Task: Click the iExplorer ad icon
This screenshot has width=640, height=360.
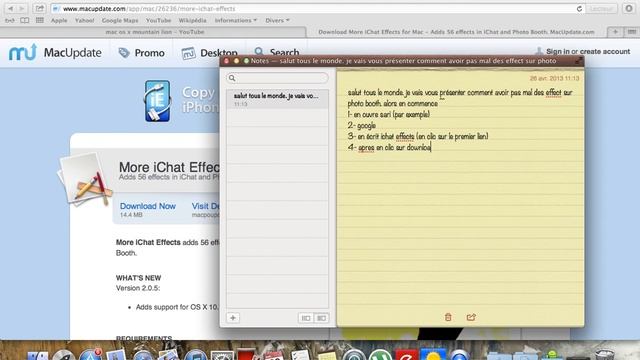Action: [157, 101]
